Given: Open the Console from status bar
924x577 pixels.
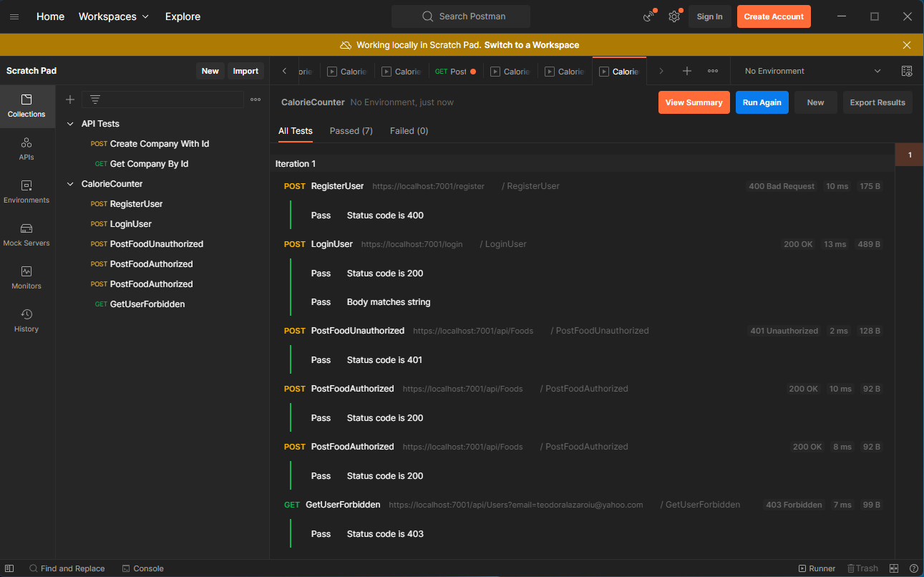Looking at the screenshot, I should (142, 568).
